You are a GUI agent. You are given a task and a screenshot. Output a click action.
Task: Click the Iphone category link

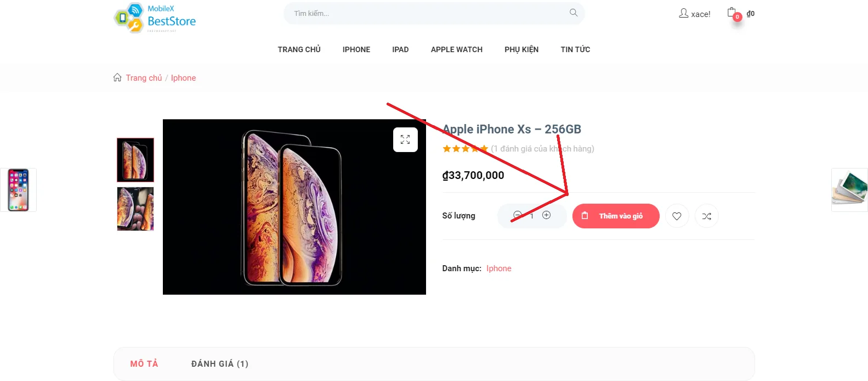click(498, 268)
